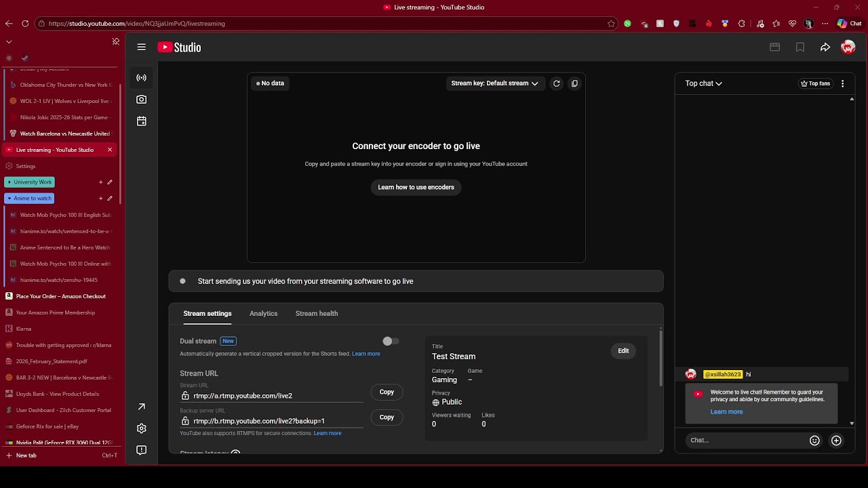Close the Live streaming YouTube Studio tab
868x488 pixels.
(110, 150)
